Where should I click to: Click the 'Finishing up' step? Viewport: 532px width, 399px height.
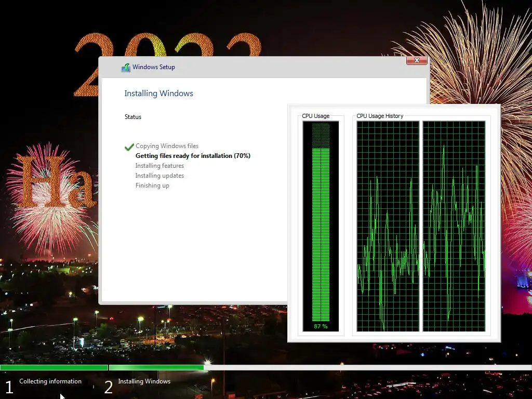152,185
